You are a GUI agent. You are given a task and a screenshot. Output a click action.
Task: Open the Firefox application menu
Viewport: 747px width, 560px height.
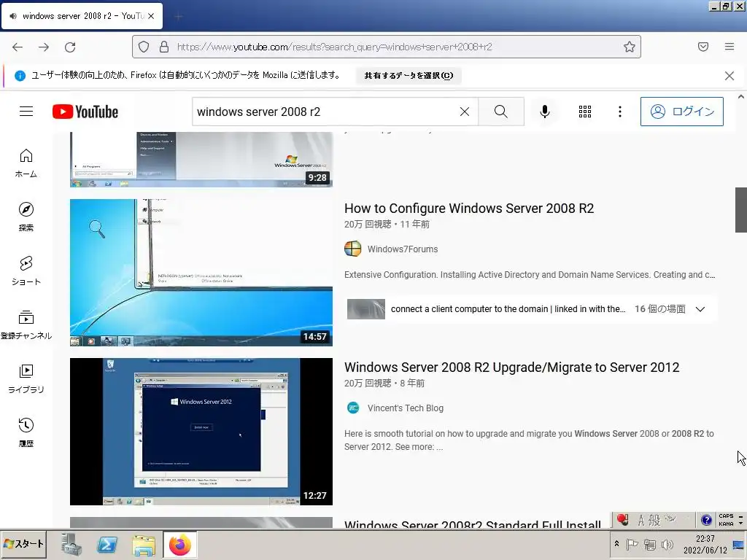[x=729, y=47]
